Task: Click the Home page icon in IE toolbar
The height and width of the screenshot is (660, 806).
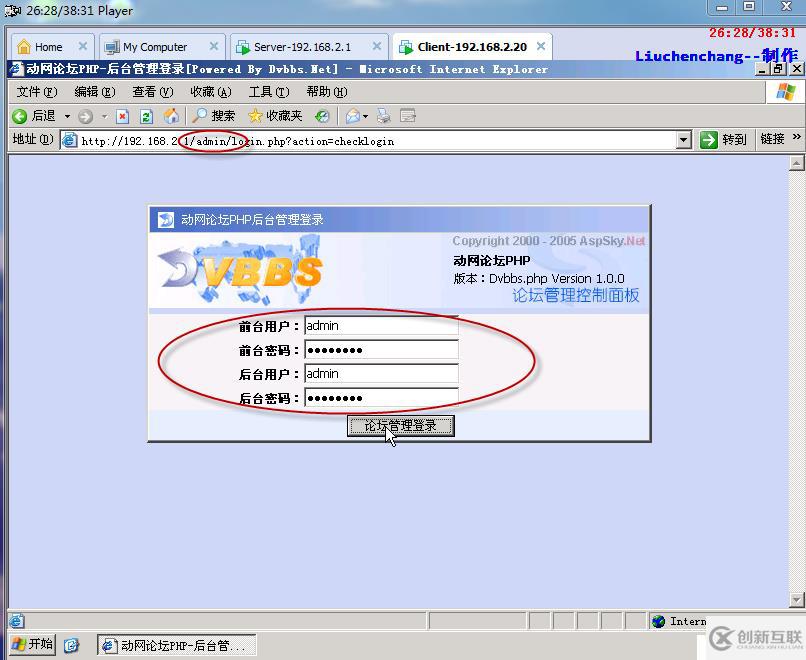Action: (171, 116)
